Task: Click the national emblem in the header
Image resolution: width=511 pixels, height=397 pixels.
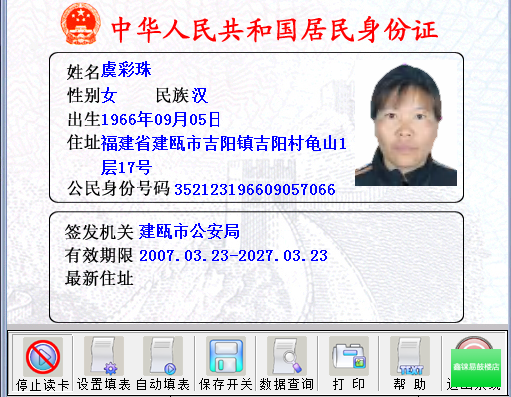Action: [x=80, y=24]
